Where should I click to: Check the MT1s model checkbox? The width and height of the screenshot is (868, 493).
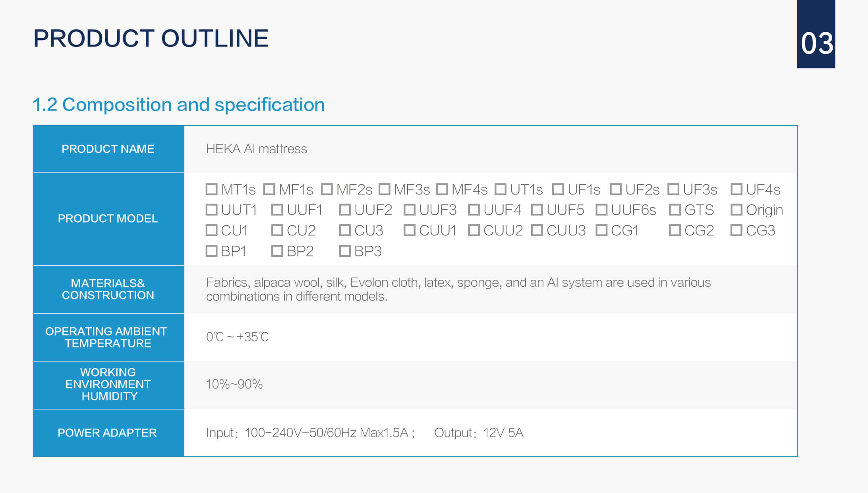[x=211, y=189]
